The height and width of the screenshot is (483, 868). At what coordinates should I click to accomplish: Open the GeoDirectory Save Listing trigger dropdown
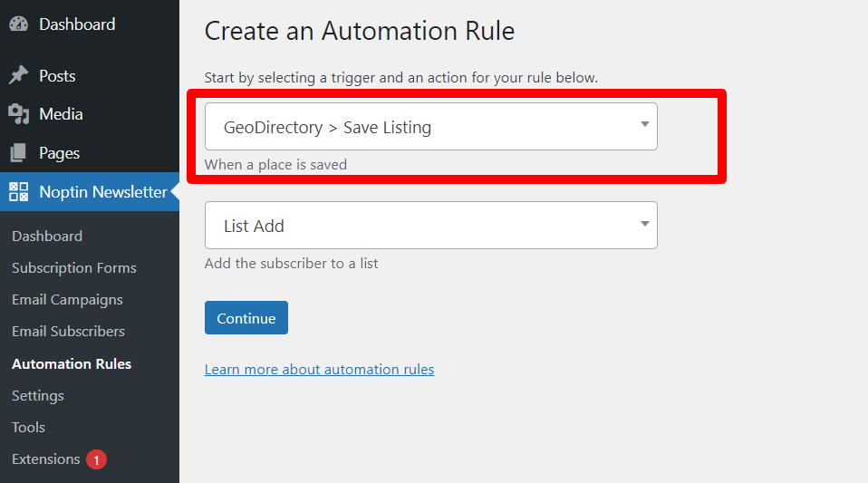click(x=431, y=126)
